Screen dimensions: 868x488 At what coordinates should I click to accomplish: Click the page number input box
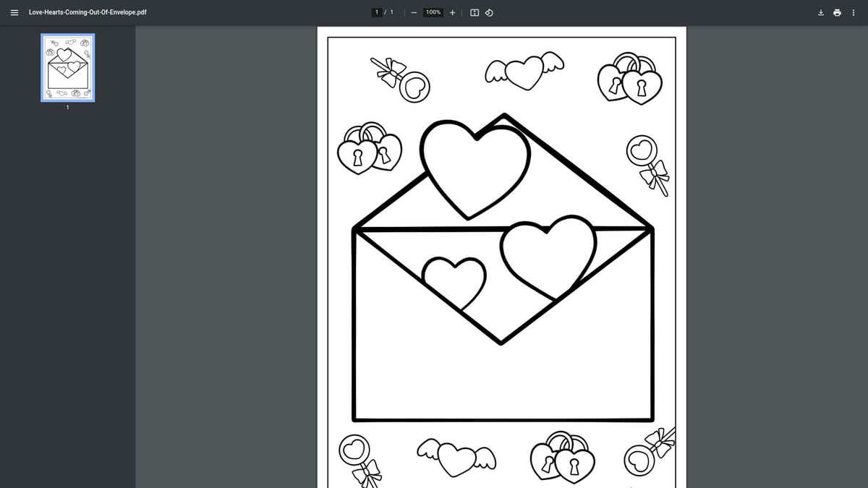pyautogui.click(x=377, y=12)
